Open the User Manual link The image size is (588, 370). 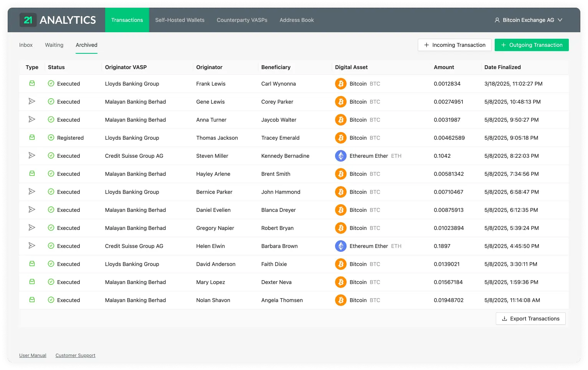click(33, 355)
